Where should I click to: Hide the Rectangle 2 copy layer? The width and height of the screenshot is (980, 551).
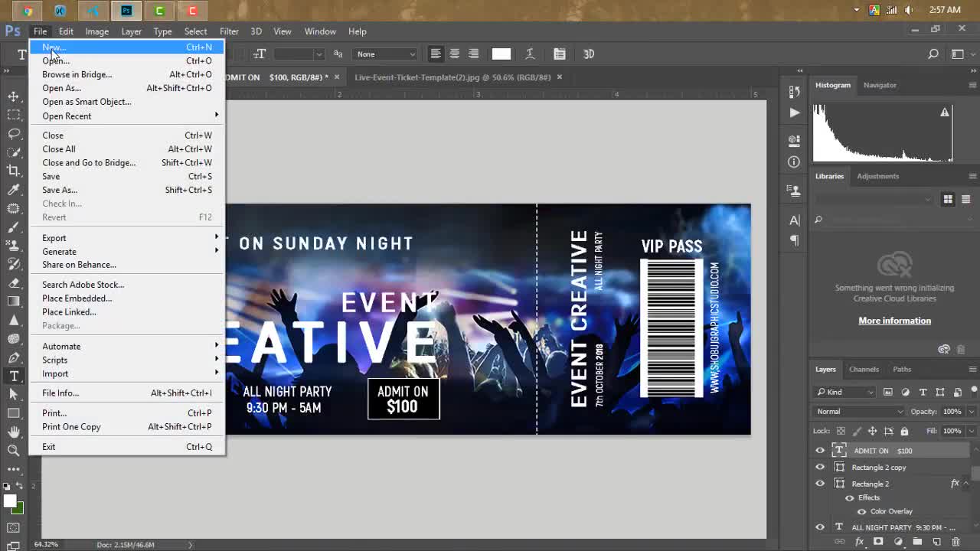[x=820, y=467]
